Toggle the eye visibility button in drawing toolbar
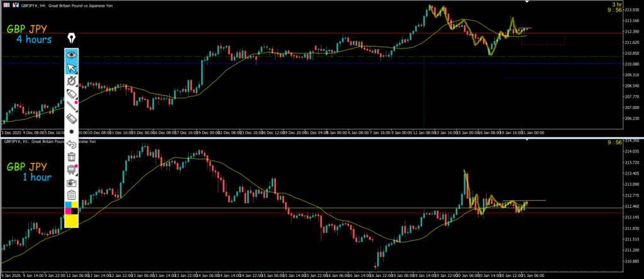This screenshot has height=279, width=644. [x=72, y=55]
